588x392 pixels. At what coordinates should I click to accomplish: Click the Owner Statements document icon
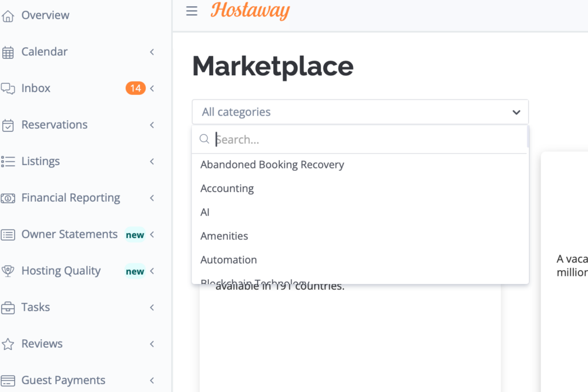tap(7, 235)
